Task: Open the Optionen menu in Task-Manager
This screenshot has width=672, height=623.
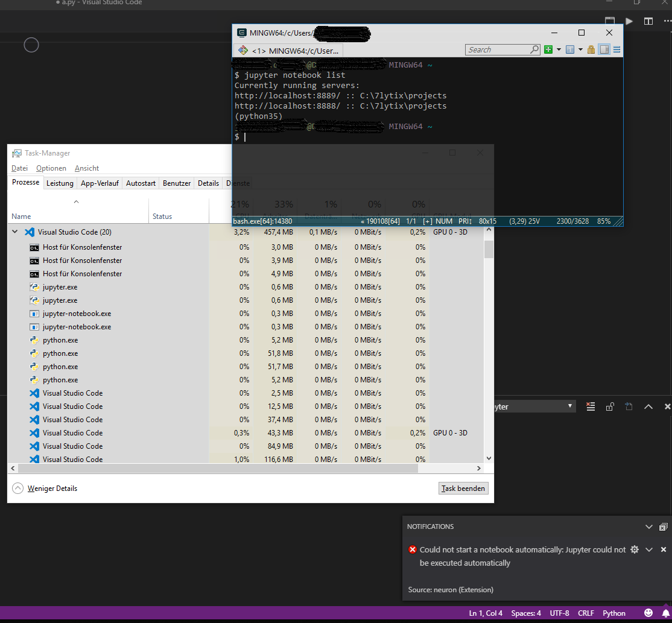Action: 51,168
